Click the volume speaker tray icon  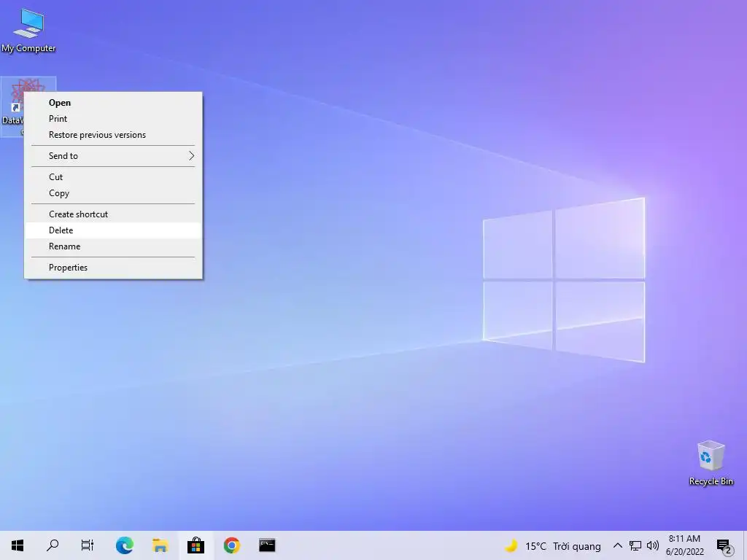[653, 545]
